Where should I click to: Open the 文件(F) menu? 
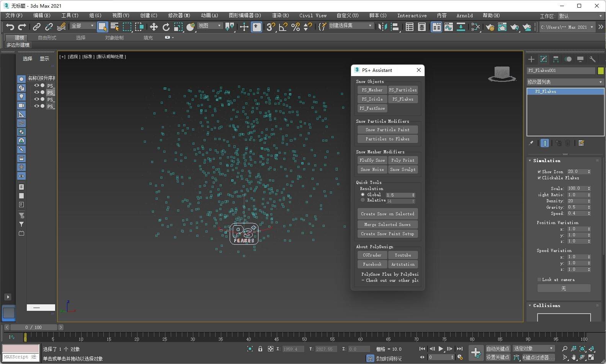(x=14, y=16)
